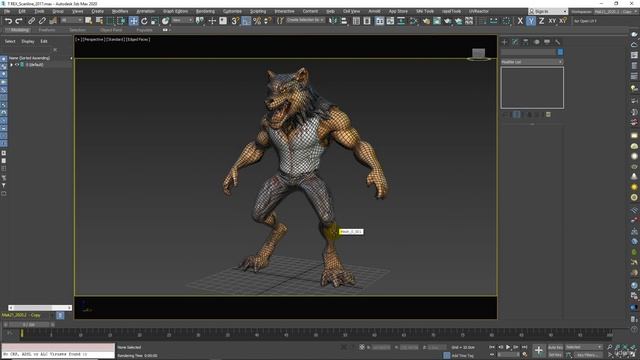
Task: Toggle Auto Key mode
Action: click(555, 347)
